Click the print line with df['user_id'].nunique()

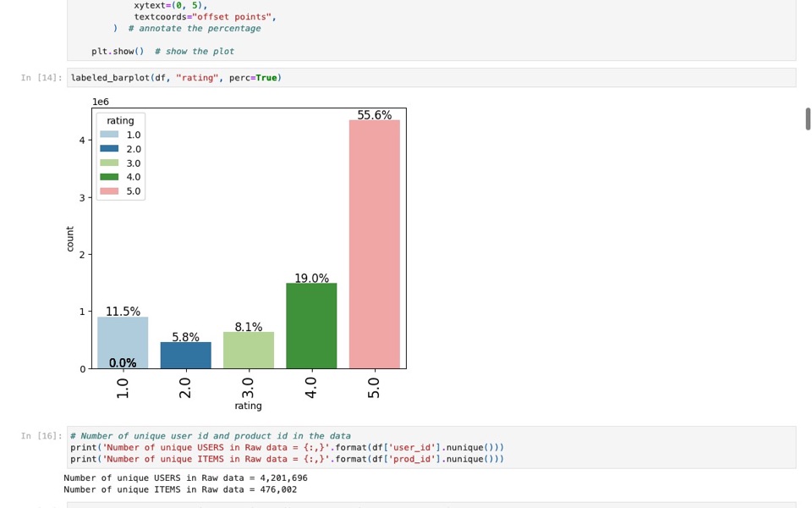tap(287, 447)
